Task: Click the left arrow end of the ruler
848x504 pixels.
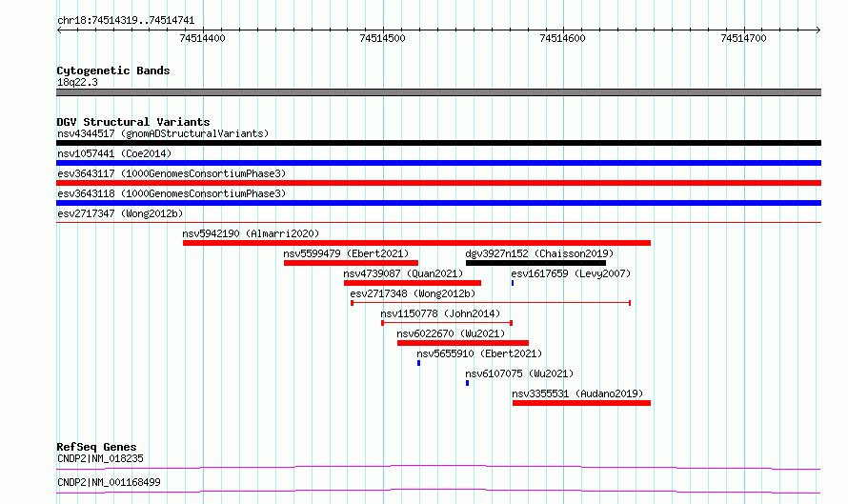Action: tap(59, 30)
